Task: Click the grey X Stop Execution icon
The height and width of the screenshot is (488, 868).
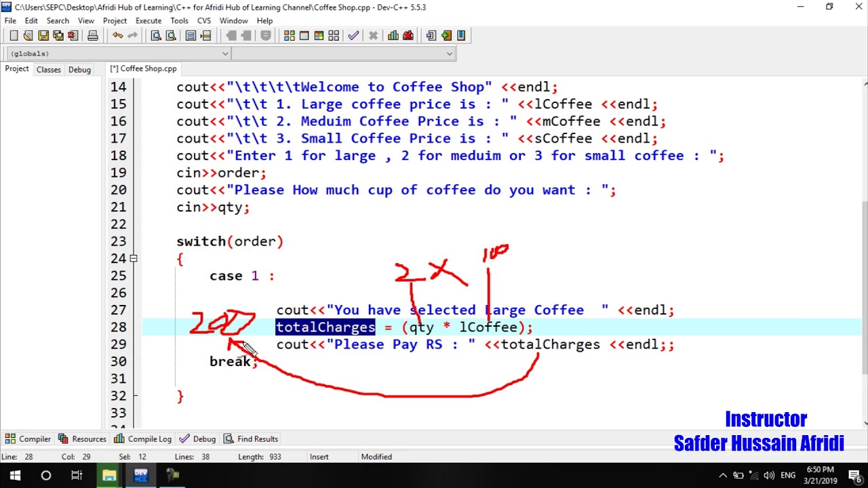Action: point(373,35)
